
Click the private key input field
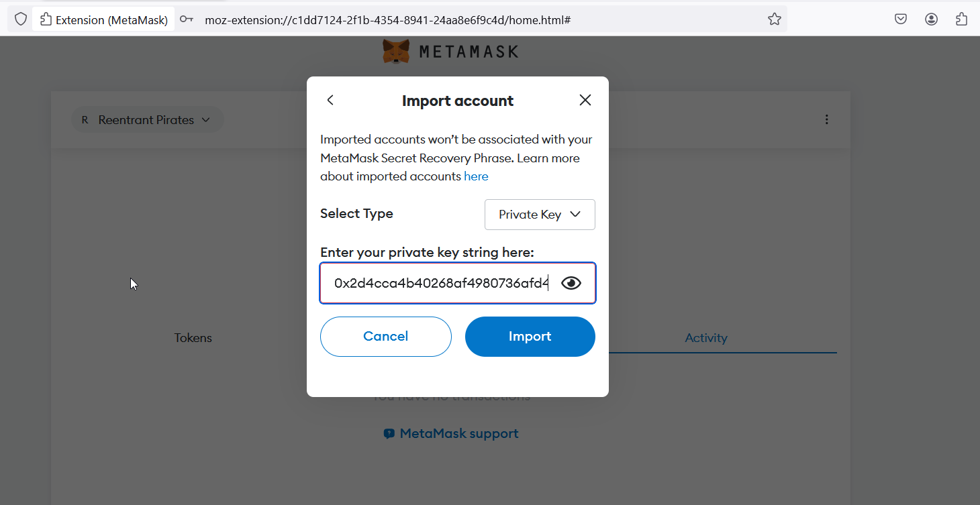click(x=440, y=283)
